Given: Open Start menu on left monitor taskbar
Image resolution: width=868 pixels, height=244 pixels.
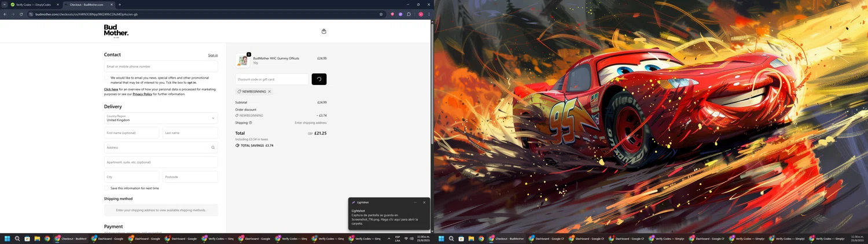Looking at the screenshot, I should 8,238.
